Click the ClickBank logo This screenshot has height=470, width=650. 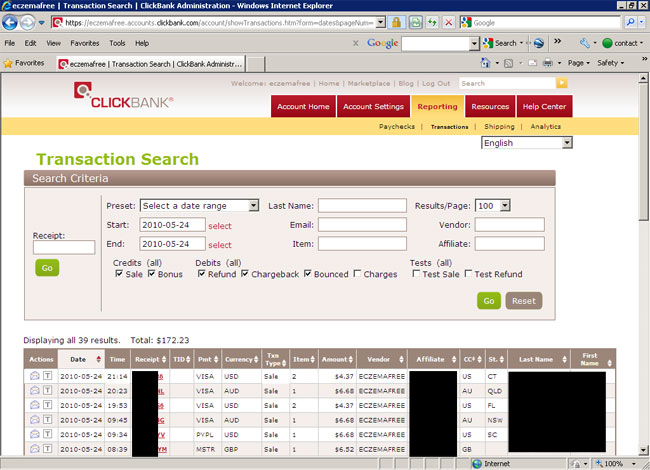(123, 100)
